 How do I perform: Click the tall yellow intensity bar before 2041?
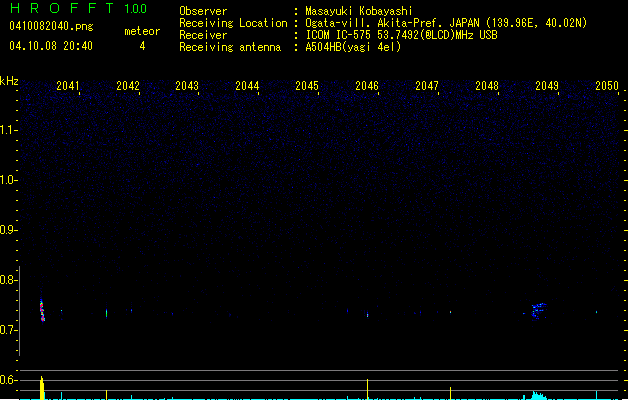tap(42, 388)
